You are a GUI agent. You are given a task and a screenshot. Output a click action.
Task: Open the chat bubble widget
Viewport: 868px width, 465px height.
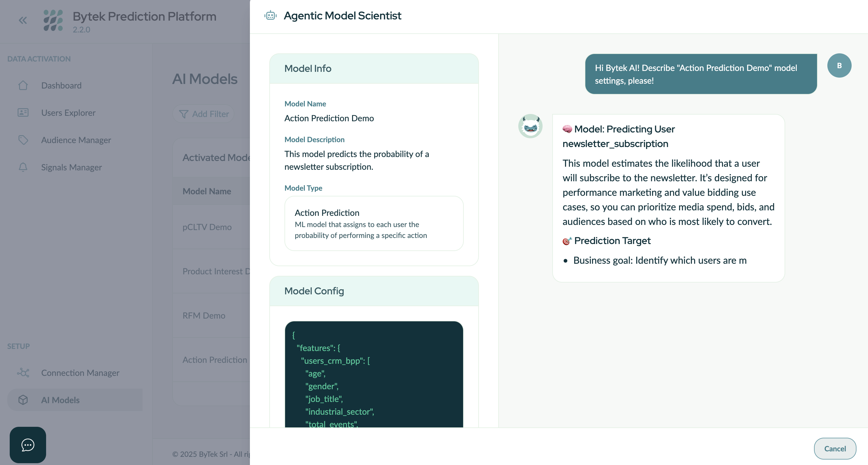point(28,445)
